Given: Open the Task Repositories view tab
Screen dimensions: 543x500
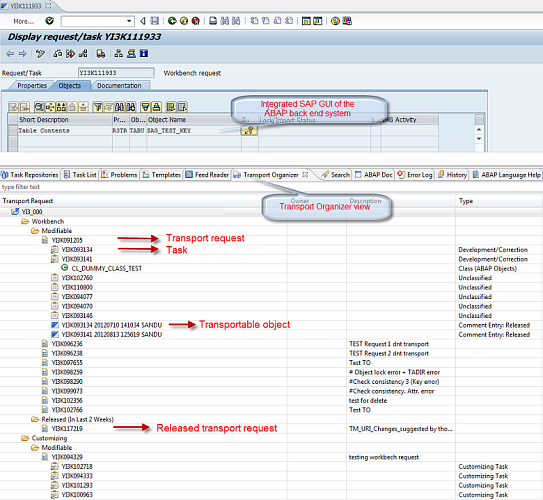Looking at the screenshot, I should (x=30, y=175).
